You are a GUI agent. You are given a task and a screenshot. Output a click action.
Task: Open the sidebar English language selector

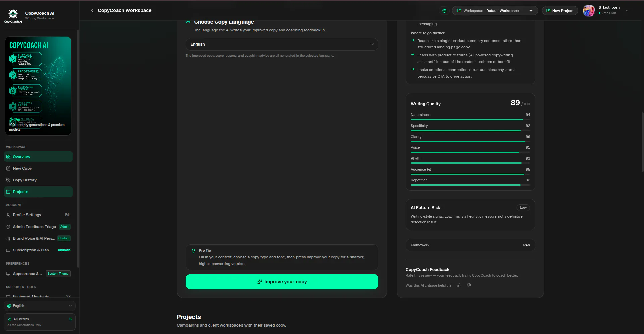(x=40, y=306)
